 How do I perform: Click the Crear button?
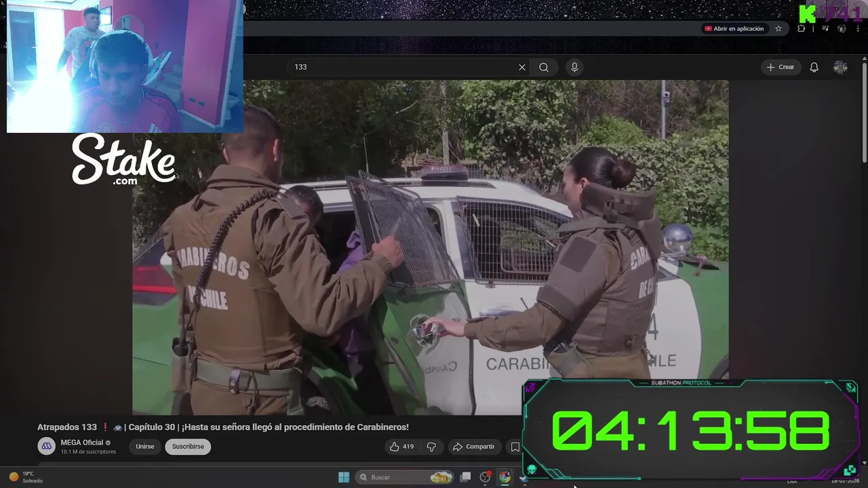[x=780, y=67]
